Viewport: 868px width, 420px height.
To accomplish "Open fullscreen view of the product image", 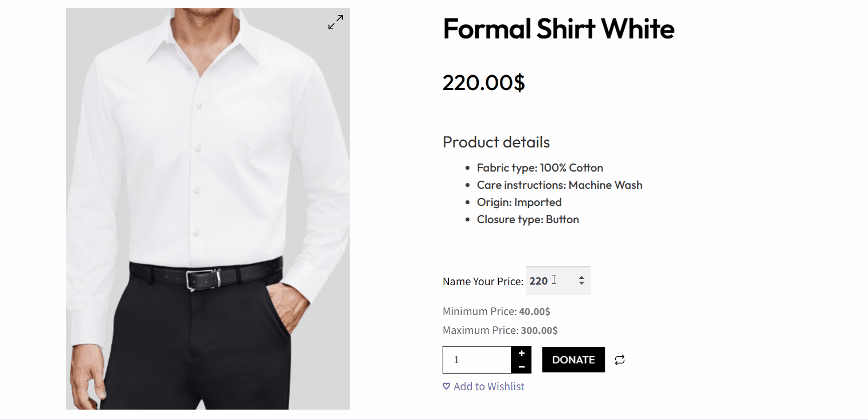I will (x=335, y=22).
